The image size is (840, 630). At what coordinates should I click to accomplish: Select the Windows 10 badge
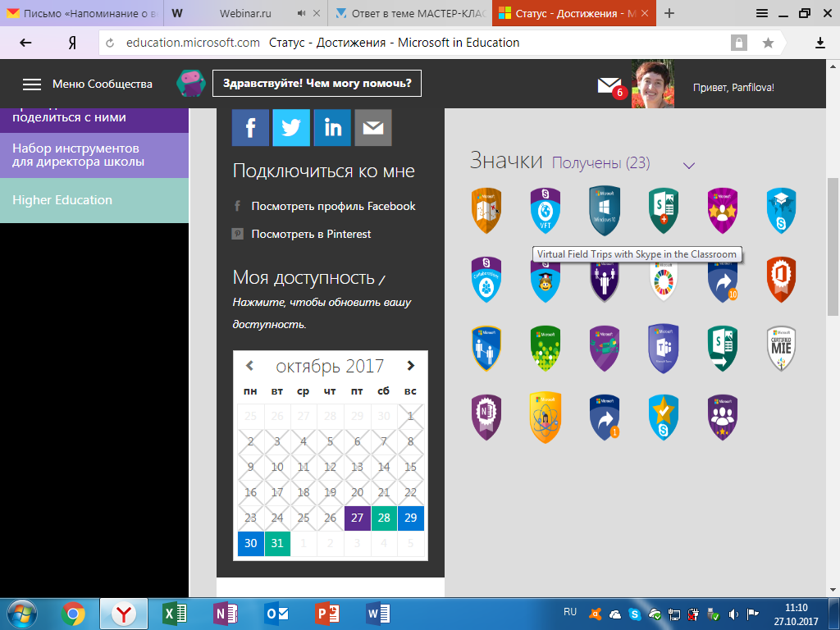605,211
